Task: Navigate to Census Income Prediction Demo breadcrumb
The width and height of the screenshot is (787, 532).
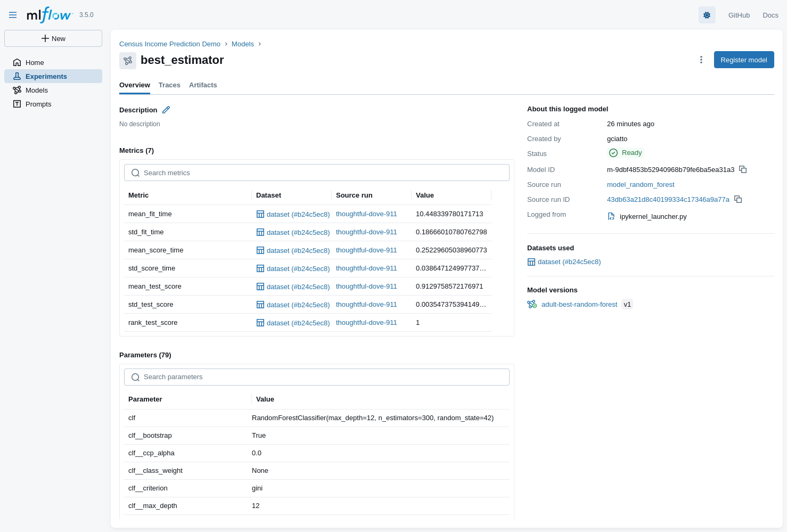Action: pos(170,44)
